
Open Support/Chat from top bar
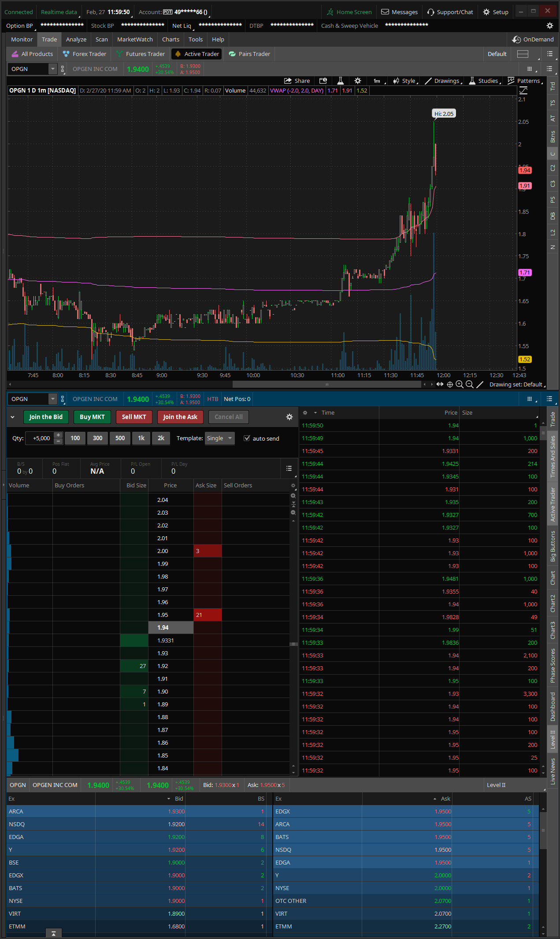[450, 12]
